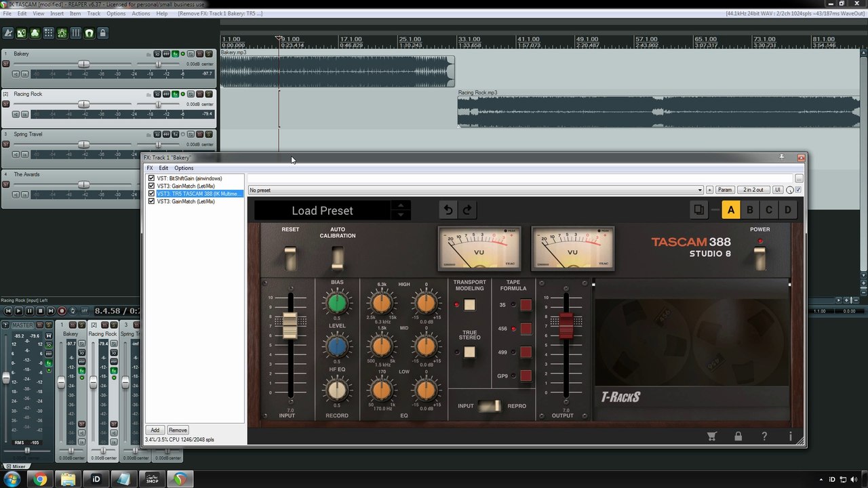Click the T-RackS padlock icon
The image size is (868, 488).
click(738, 436)
